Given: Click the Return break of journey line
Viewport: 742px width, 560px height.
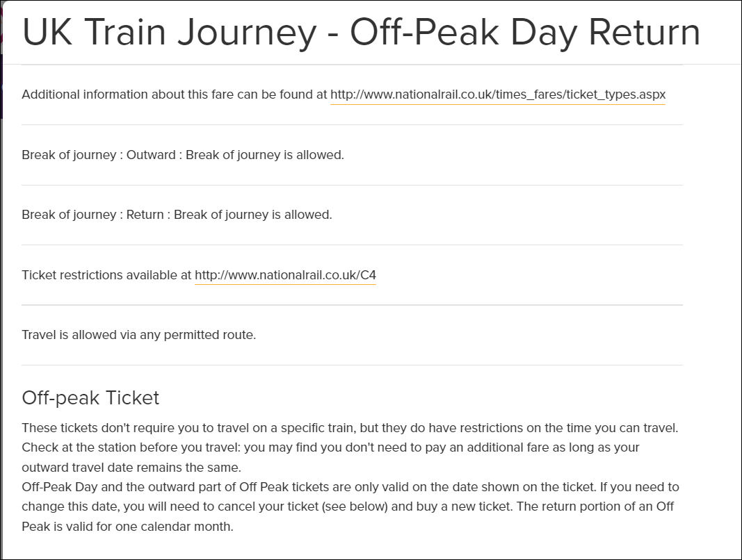Looking at the screenshot, I should click(177, 215).
